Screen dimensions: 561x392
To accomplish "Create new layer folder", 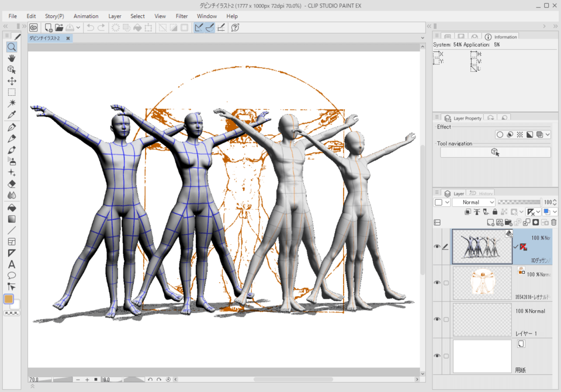I will click(x=508, y=223).
